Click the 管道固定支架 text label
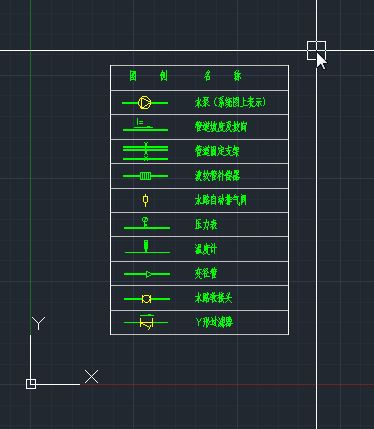The height and width of the screenshot is (429, 374). [x=217, y=151]
